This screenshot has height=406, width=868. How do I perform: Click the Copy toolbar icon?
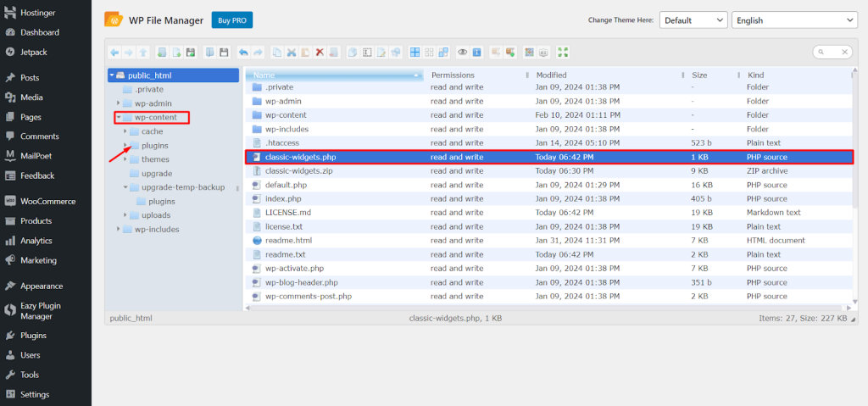277,53
